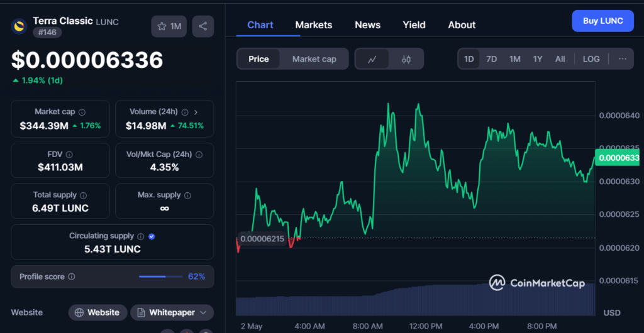Click the 0.00006215 opening price label

point(262,239)
